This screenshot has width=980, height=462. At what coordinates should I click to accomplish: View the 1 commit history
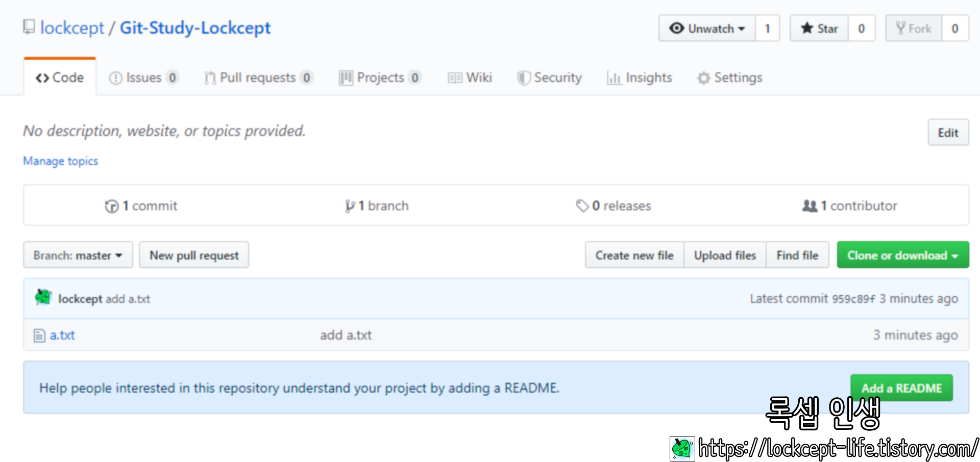141,206
